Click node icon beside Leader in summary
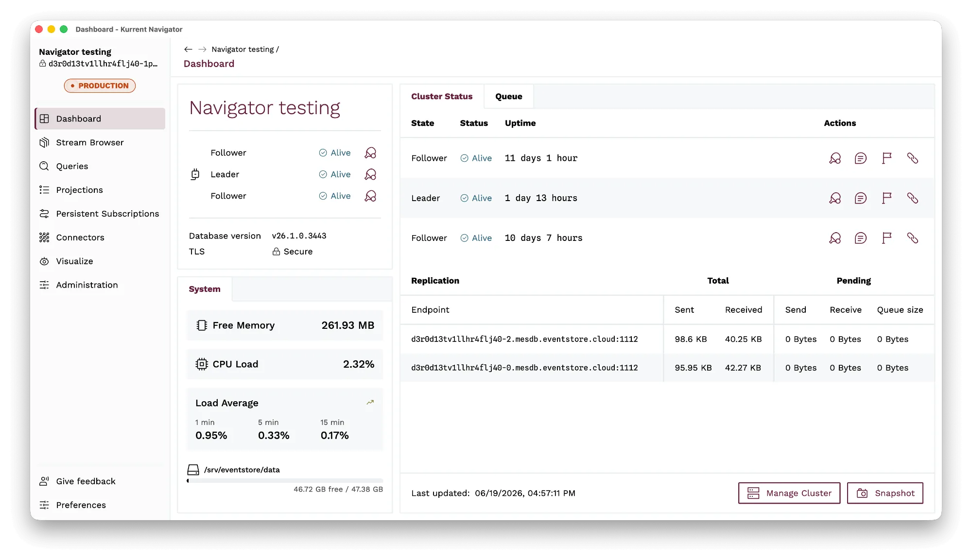 [x=370, y=174]
